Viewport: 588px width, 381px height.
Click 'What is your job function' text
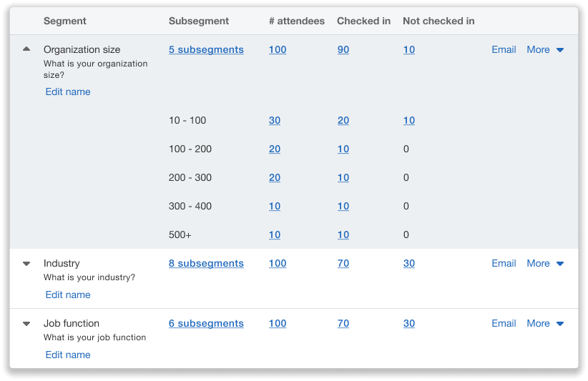point(94,337)
